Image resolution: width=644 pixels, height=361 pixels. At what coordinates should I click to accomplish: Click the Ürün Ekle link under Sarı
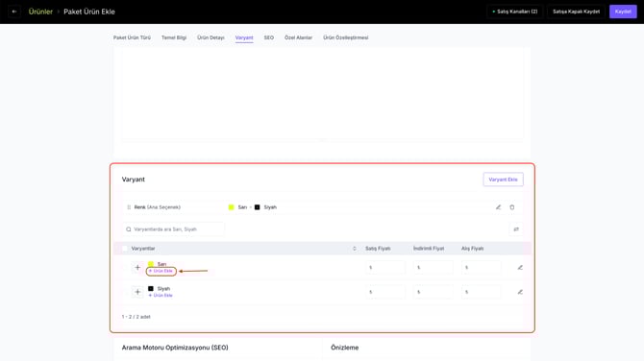(161, 271)
